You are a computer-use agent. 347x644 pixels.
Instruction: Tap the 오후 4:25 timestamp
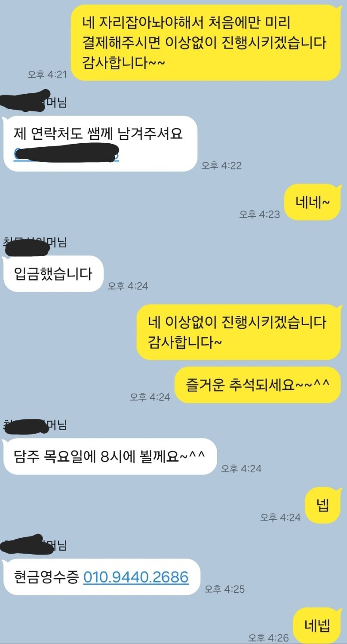[224, 589]
